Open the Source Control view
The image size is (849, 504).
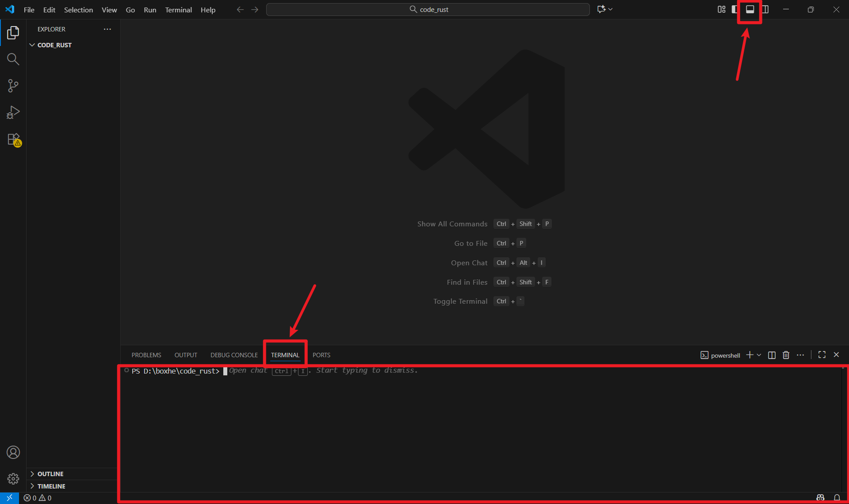click(13, 86)
